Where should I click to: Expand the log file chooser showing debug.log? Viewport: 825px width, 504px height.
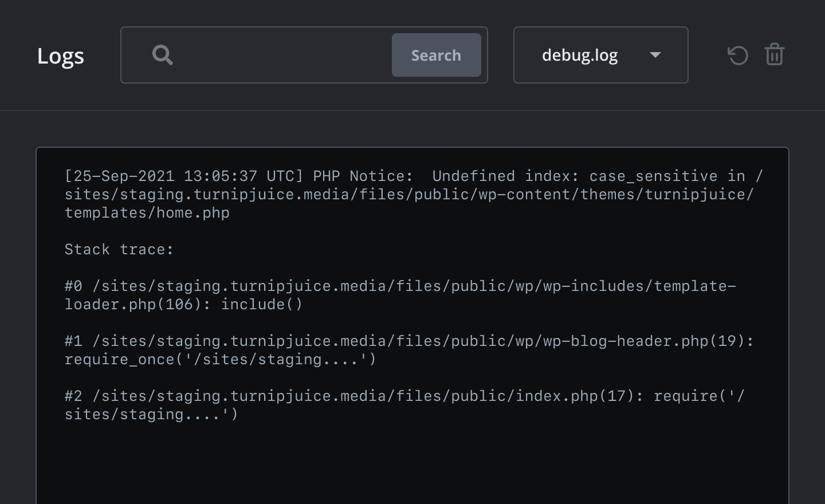click(x=600, y=55)
